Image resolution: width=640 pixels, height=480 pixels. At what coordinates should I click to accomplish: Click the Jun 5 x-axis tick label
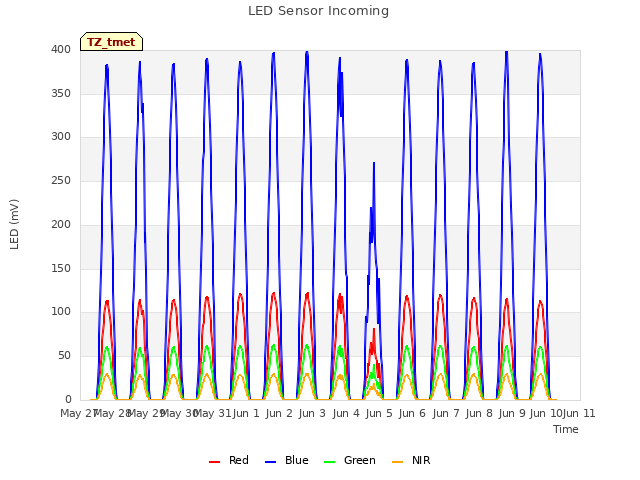[379, 413]
